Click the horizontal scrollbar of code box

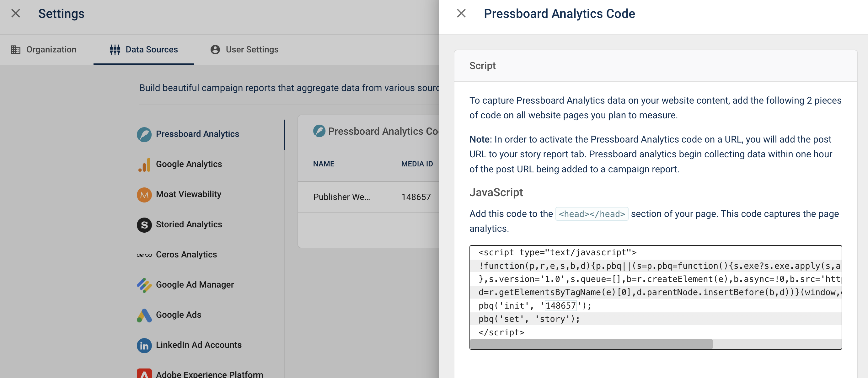click(x=591, y=344)
